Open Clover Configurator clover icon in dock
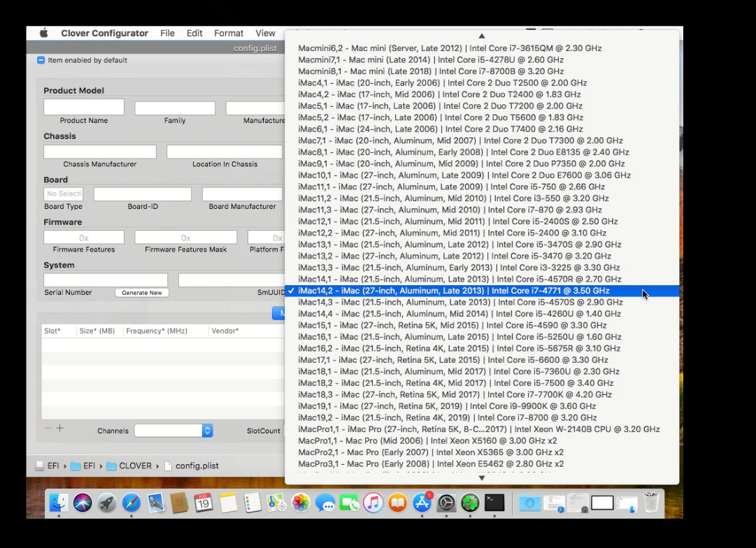 point(470,503)
